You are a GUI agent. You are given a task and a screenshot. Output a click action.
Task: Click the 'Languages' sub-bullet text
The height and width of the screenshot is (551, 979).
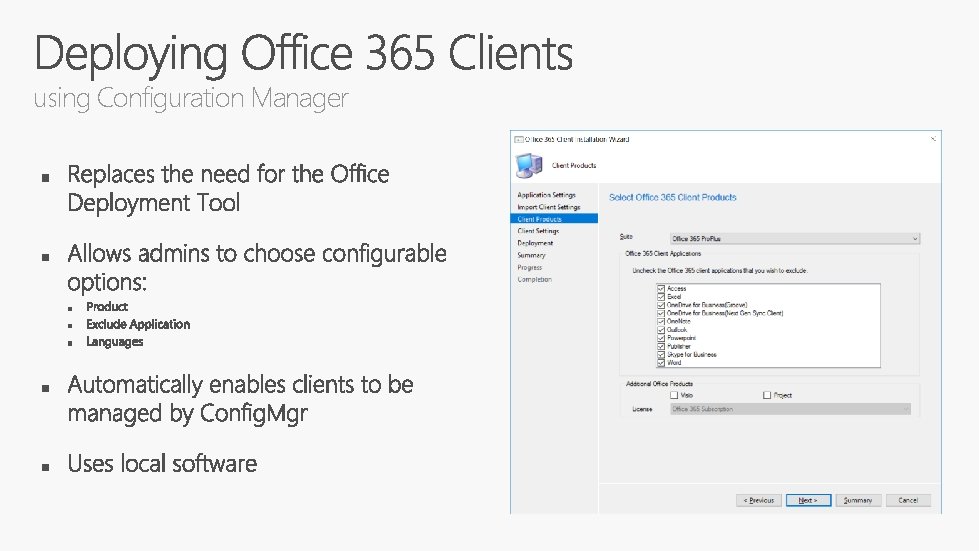[115, 342]
